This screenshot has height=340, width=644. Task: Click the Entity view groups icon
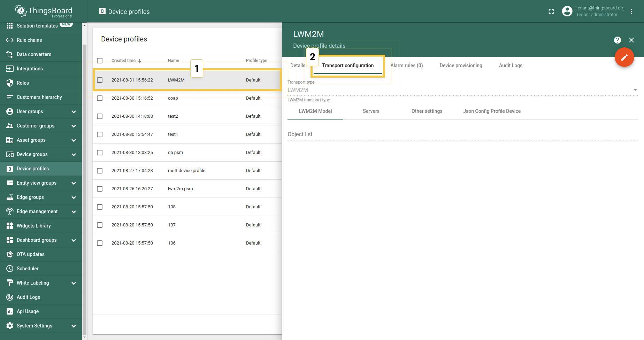(x=10, y=183)
